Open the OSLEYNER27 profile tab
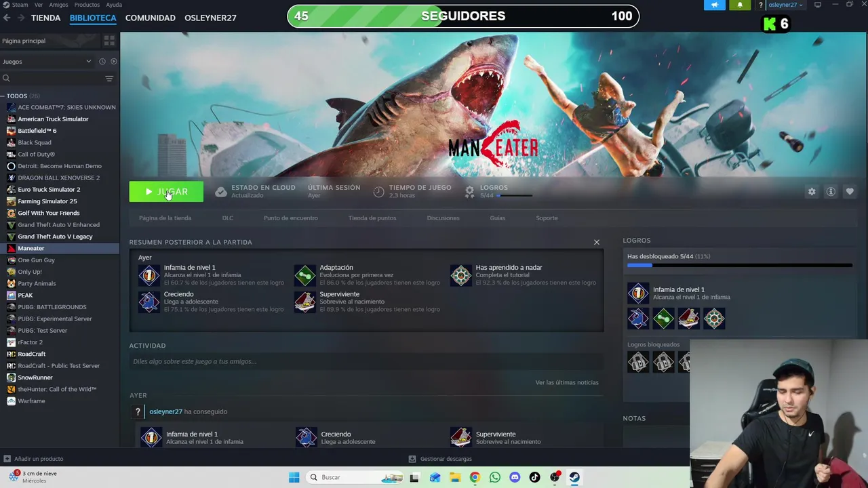 pos(210,18)
